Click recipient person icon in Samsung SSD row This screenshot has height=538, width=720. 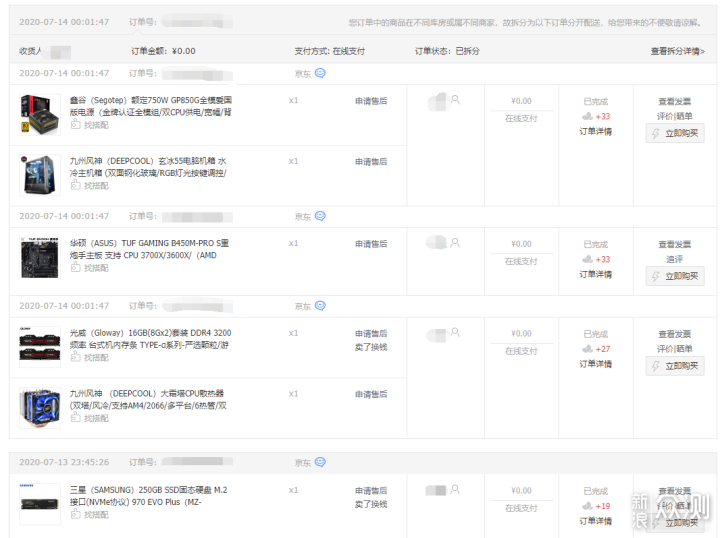point(455,489)
